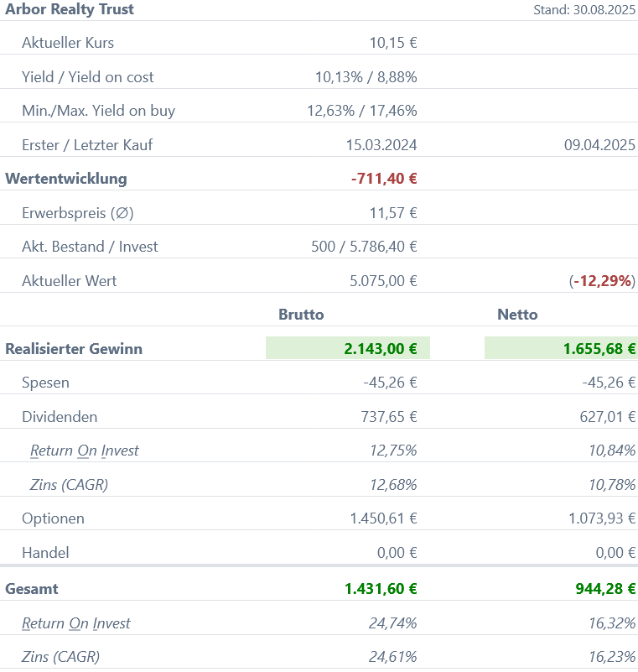
Task: Select gross total 1.431,60 €
Action: point(381,589)
